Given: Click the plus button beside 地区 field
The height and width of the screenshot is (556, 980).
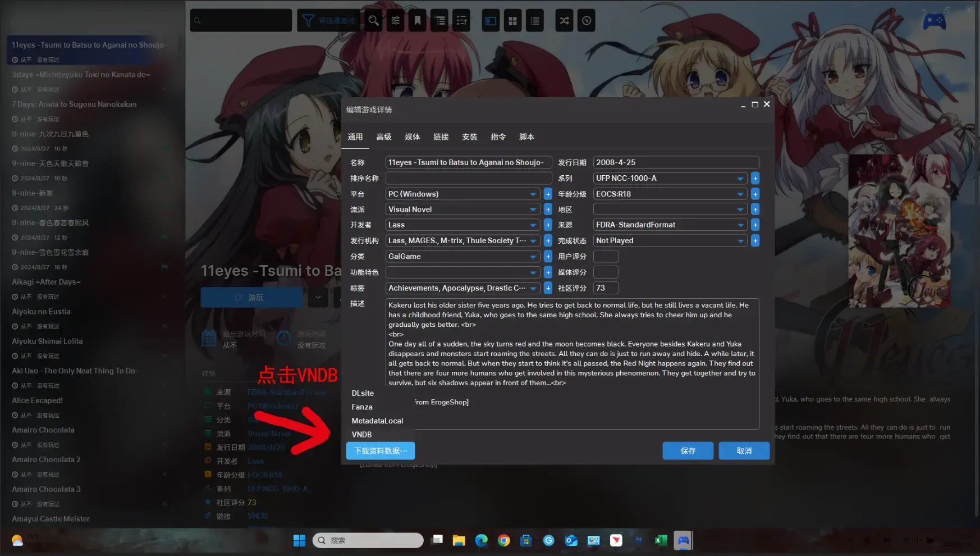Looking at the screenshot, I should point(755,209).
